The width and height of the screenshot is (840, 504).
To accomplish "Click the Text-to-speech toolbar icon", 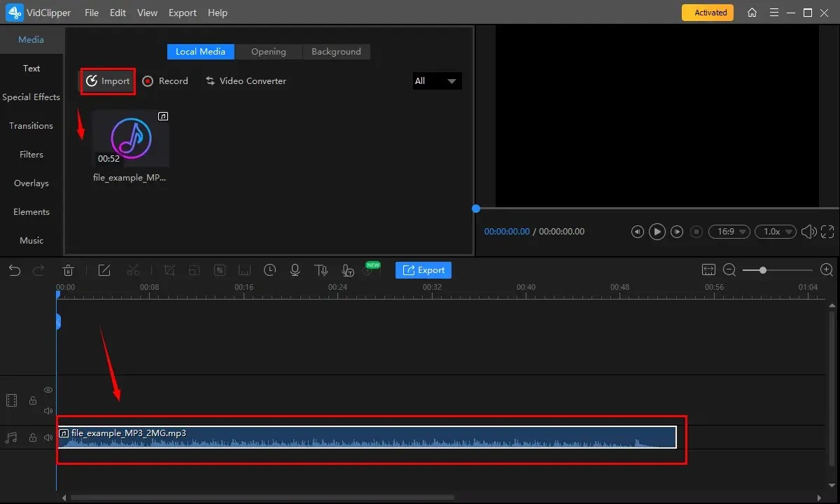I will pyautogui.click(x=321, y=269).
